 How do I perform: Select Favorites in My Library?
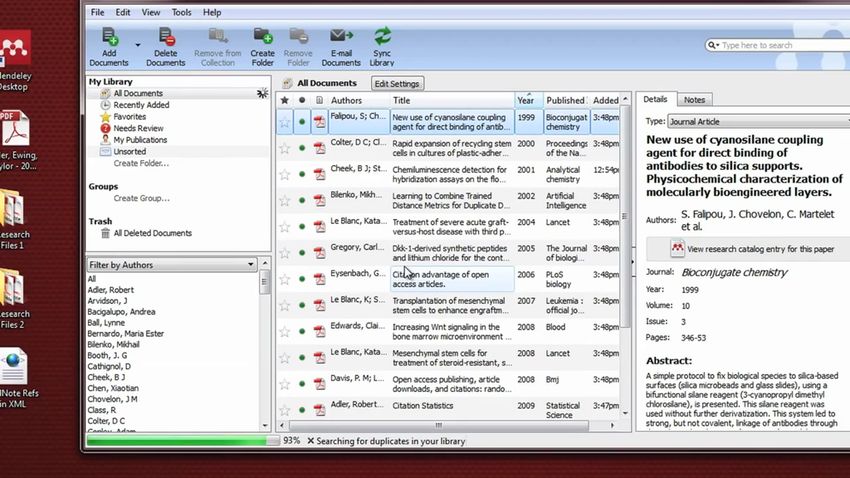[129, 117]
